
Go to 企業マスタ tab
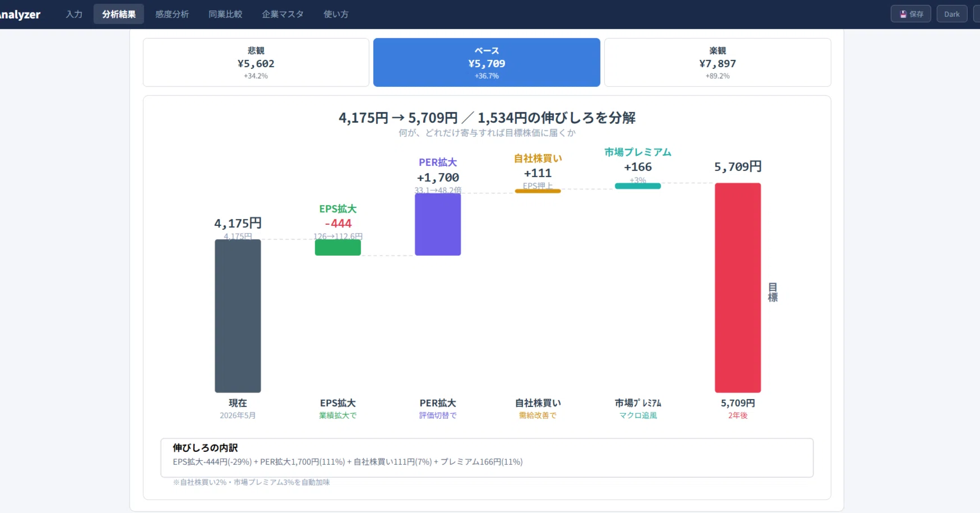[283, 14]
